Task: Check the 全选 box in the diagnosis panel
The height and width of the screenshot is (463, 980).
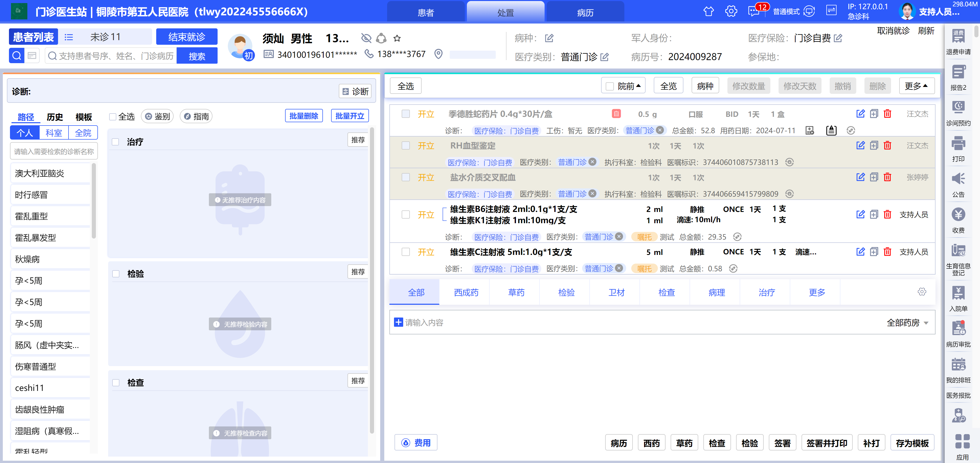Action: [x=112, y=116]
